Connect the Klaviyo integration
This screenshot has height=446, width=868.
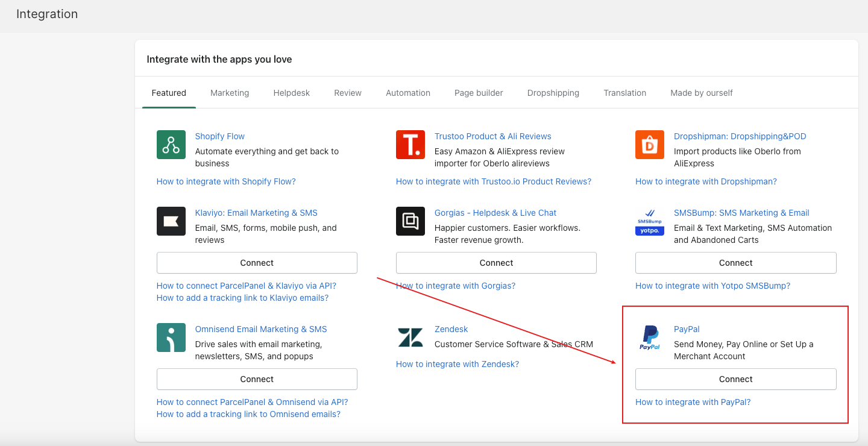(x=257, y=263)
